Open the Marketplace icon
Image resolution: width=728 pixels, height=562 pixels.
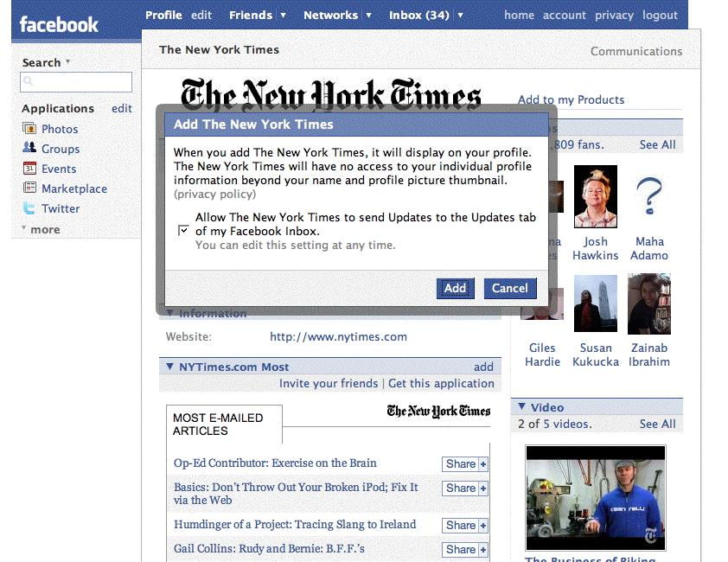pos(29,188)
